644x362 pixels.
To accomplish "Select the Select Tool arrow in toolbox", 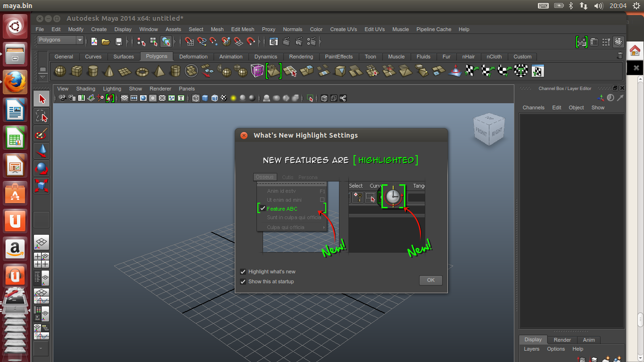I will (x=42, y=99).
